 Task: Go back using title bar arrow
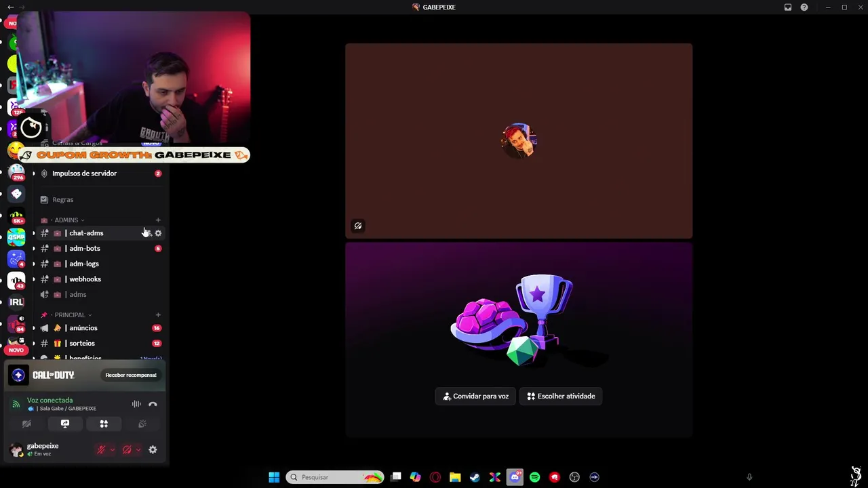[x=10, y=7]
